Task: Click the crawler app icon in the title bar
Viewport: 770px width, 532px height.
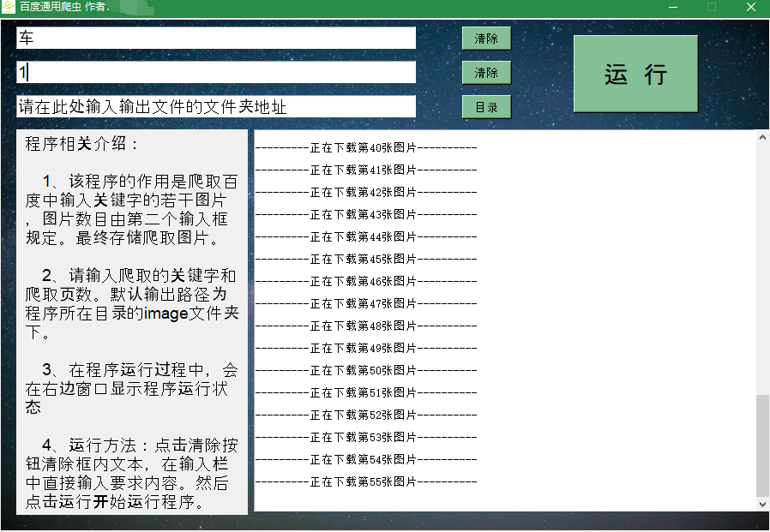Action: coord(10,8)
